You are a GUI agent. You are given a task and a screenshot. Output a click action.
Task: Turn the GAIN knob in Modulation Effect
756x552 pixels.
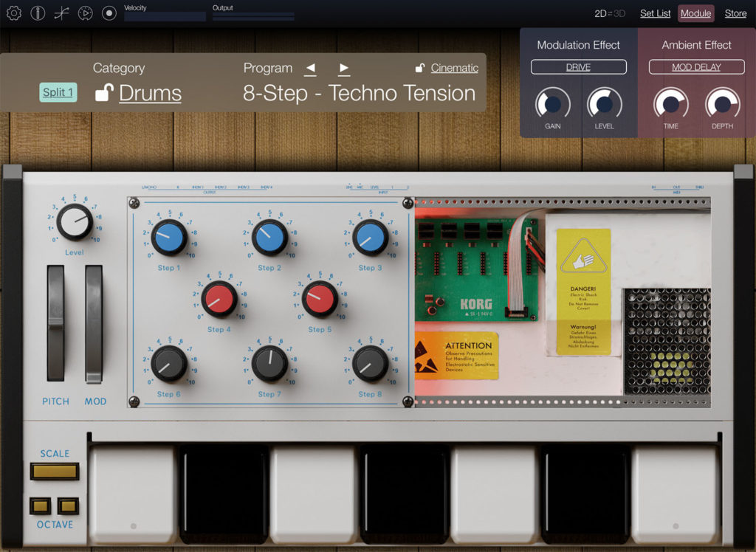553,104
